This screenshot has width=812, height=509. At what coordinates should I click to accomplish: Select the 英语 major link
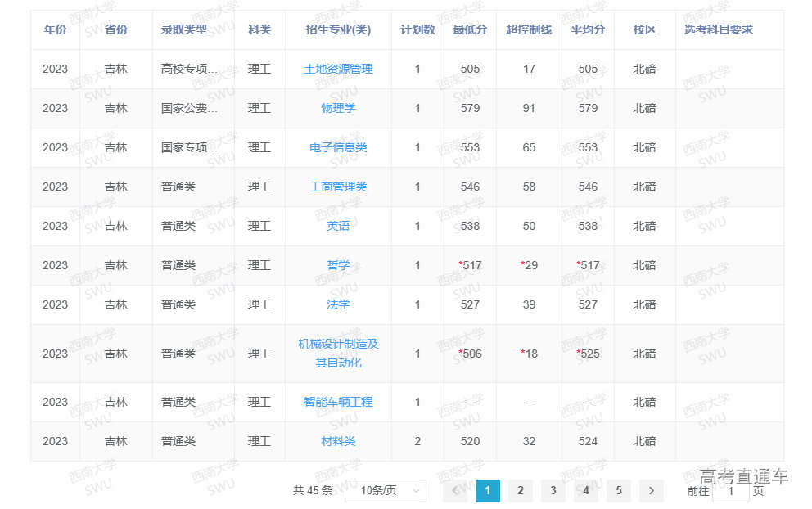coord(338,226)
